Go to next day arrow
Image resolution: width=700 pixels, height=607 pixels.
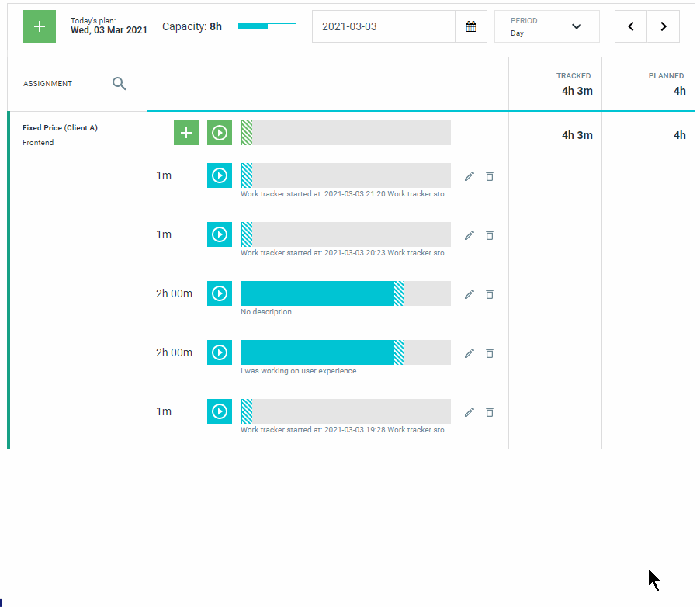click(x=663, y=26)
